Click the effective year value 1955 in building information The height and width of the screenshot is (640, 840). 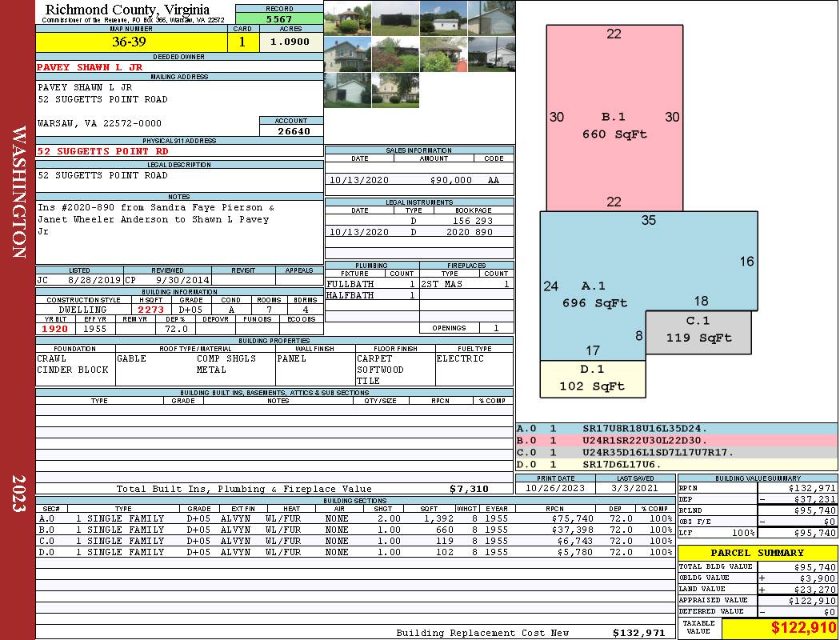[94, 329]
